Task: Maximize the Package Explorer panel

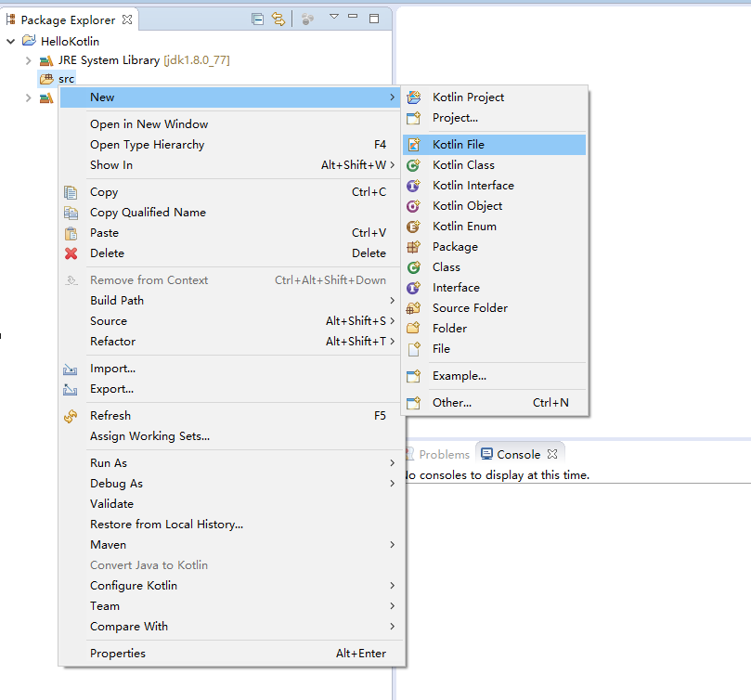Action: coord(374,19)
